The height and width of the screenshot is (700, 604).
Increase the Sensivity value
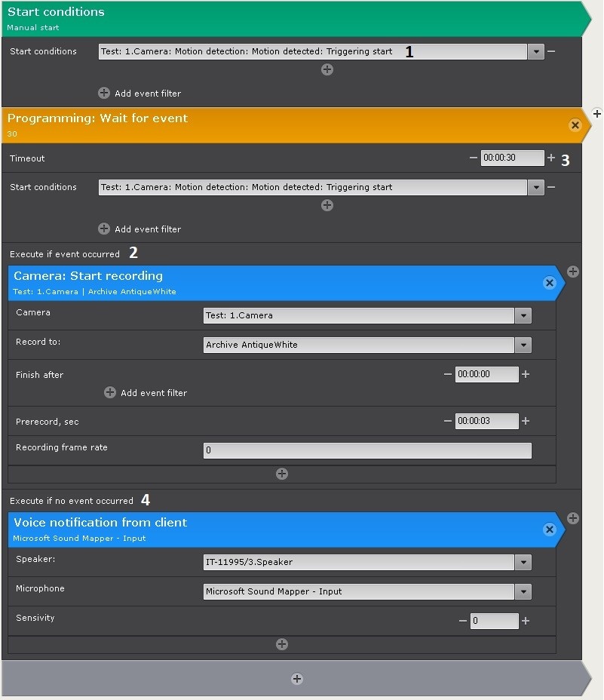click(x=526, y=621)
